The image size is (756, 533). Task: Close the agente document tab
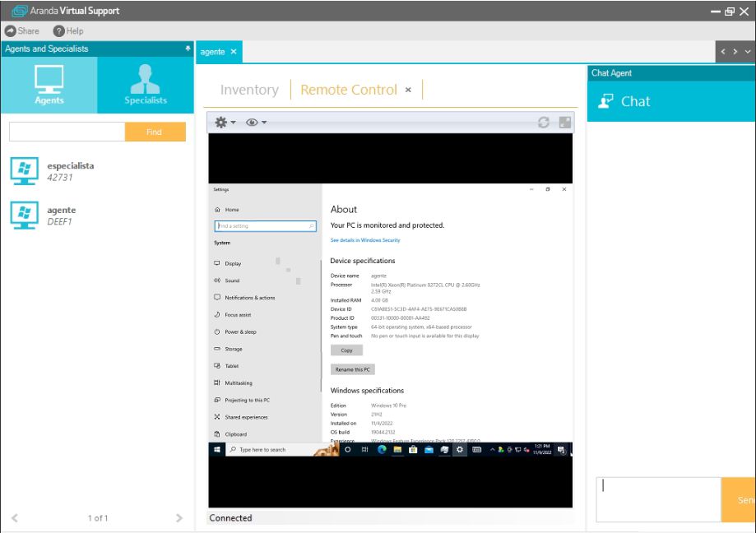(234, 52)
